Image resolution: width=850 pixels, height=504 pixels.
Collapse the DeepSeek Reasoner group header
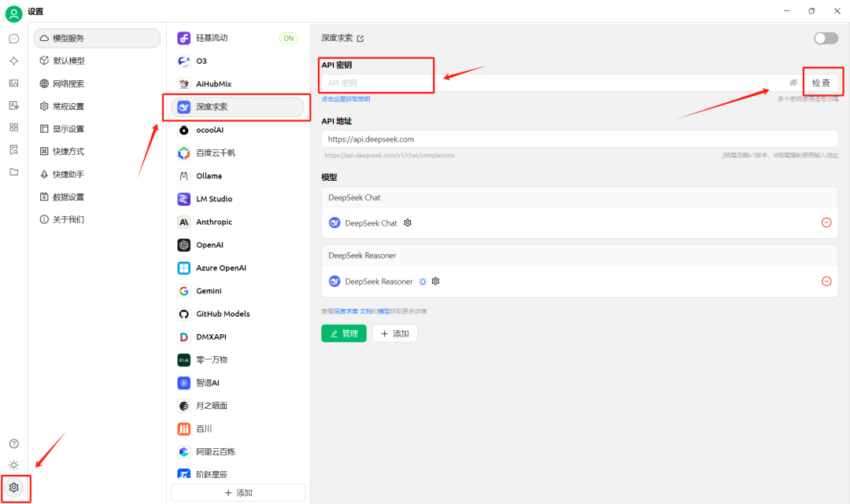[579, 256]
